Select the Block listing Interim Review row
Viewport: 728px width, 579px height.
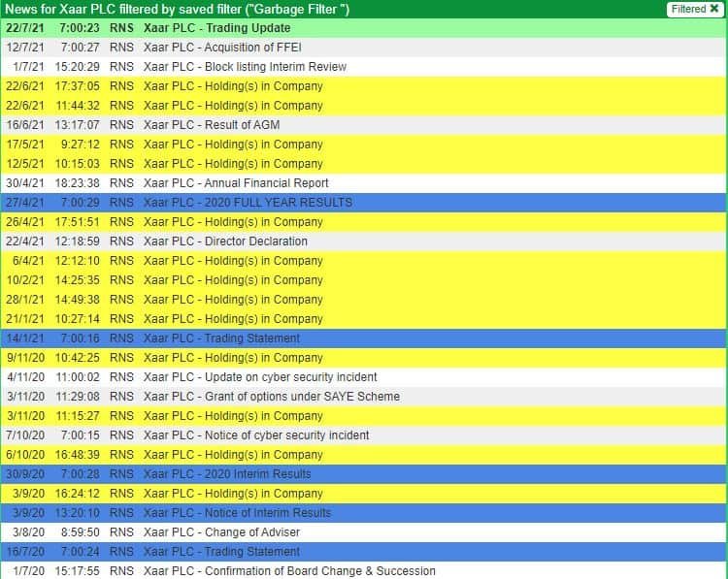pyautogui.click(x=364, y=67)
